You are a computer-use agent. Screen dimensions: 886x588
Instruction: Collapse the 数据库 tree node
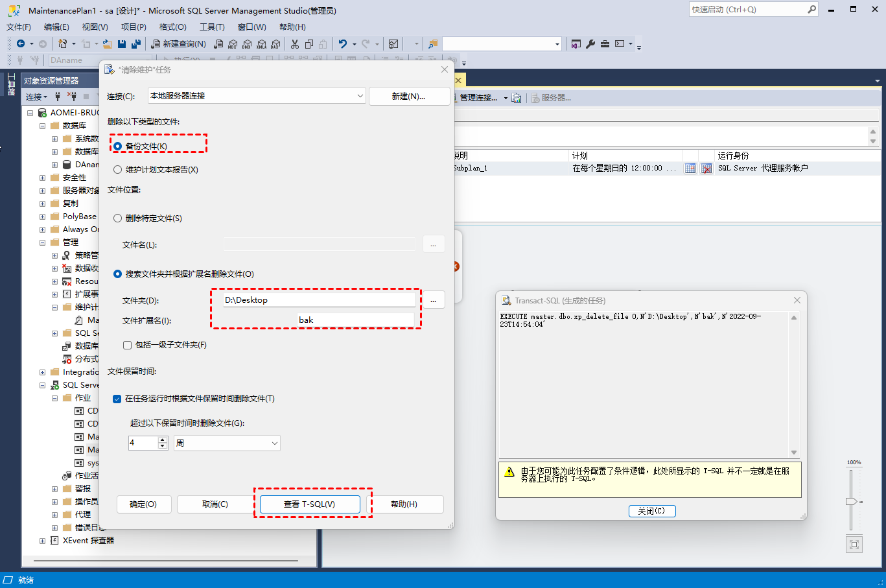point(42,126)
